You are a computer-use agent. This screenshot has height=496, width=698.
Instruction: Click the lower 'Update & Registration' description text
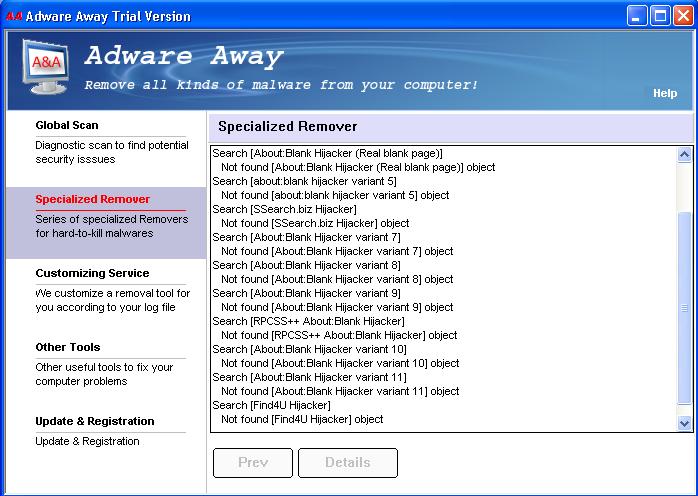point(87,441)
